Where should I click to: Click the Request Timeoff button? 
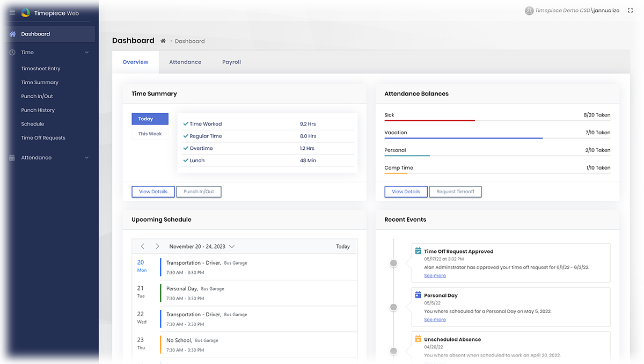tap(455, 192)
